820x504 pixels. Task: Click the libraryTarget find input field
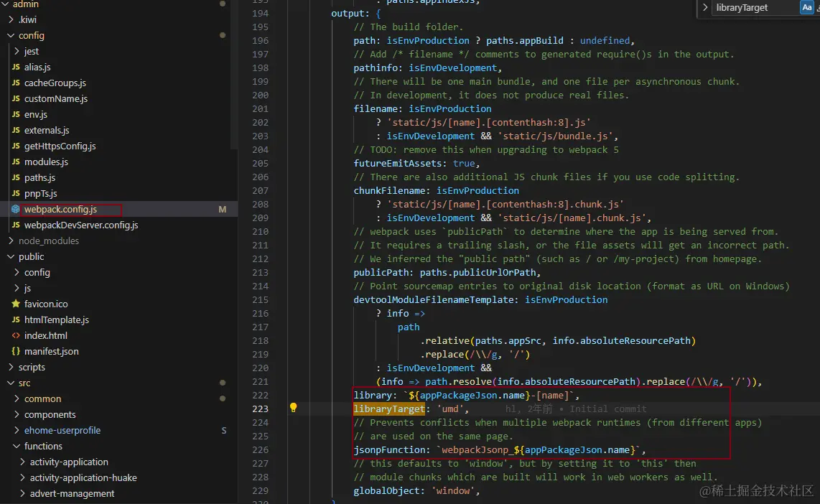755,7
